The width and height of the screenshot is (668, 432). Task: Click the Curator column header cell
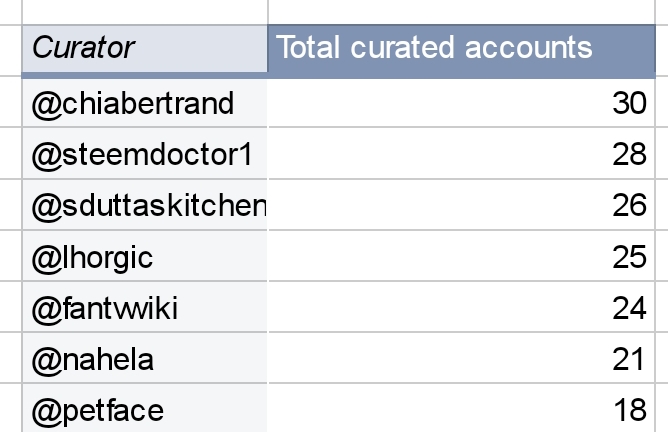tap(144, 48)
